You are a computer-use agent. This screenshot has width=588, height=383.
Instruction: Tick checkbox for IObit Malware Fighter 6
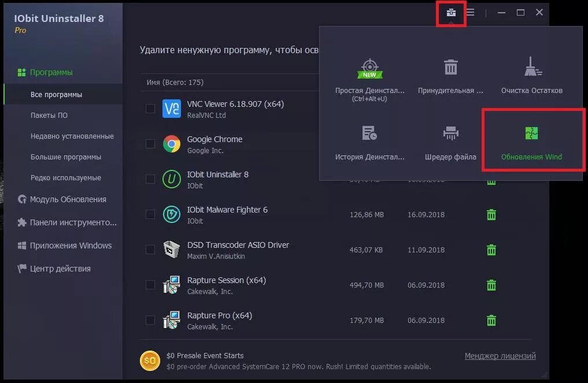[150, 214]
